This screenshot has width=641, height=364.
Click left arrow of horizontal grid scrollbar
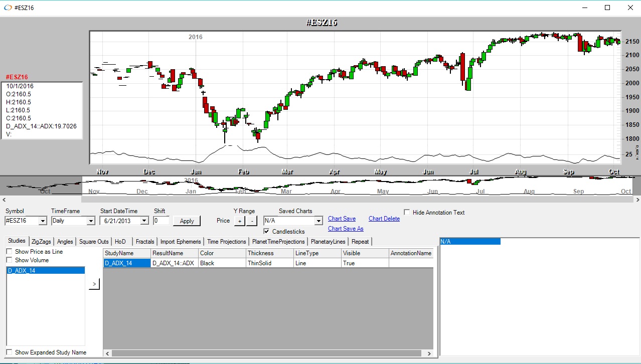(107, 353)
